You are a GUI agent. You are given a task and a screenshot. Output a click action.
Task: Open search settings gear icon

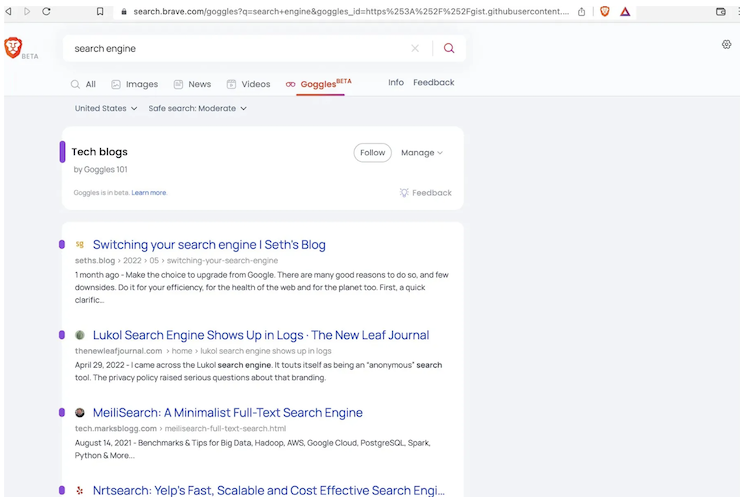click(726, 44)
